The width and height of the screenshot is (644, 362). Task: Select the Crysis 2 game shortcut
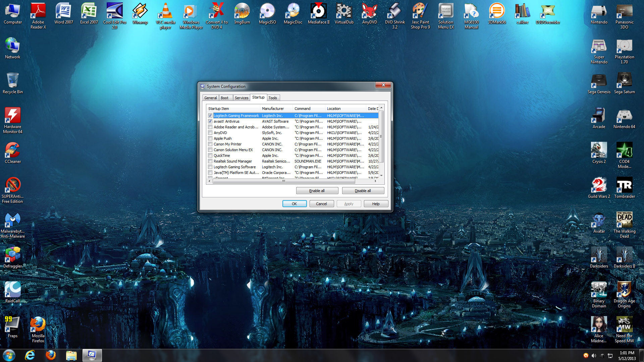coord(599,153)
